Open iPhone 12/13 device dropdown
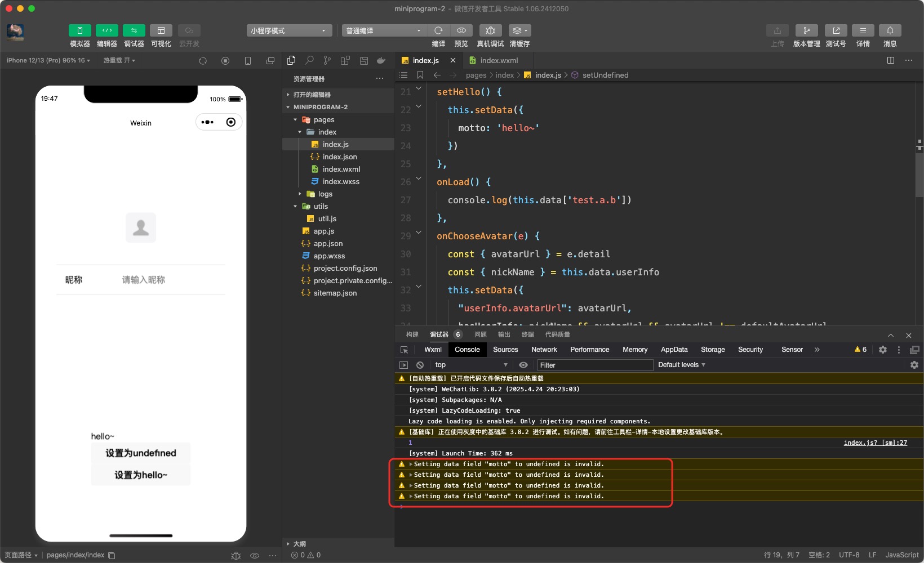The width and height of the screenshot is (924, 563). click(48, 60)
